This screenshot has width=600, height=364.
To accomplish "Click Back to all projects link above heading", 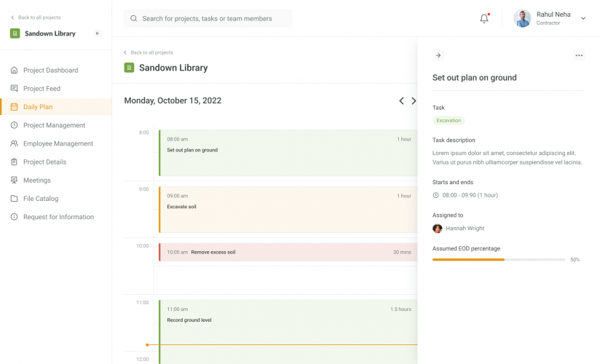I will coord(149,52).
